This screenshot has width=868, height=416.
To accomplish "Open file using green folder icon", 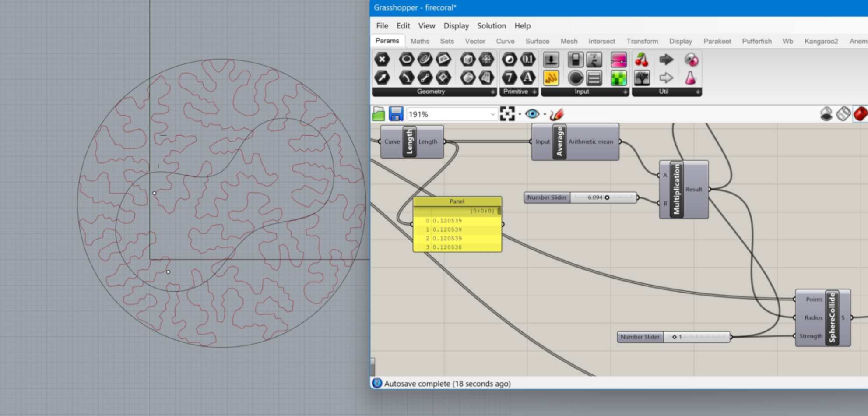I will [379, 114].
